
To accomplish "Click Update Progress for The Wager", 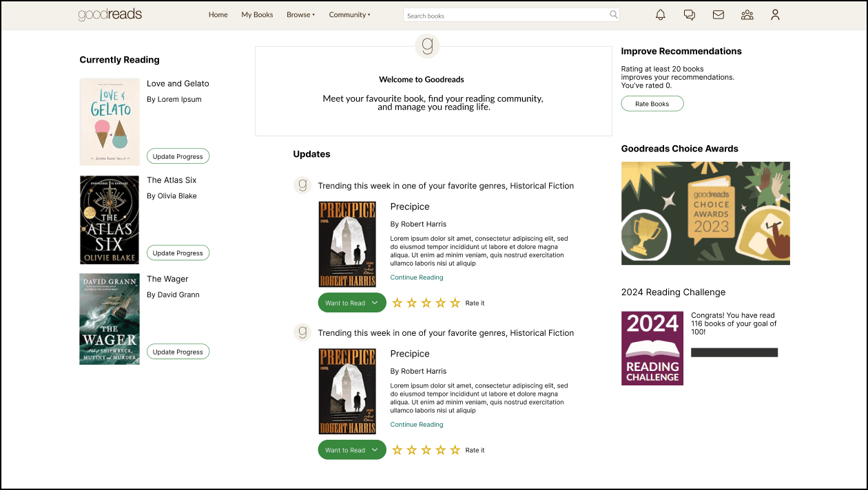I will pyautogui.click(x=178, y=352).
